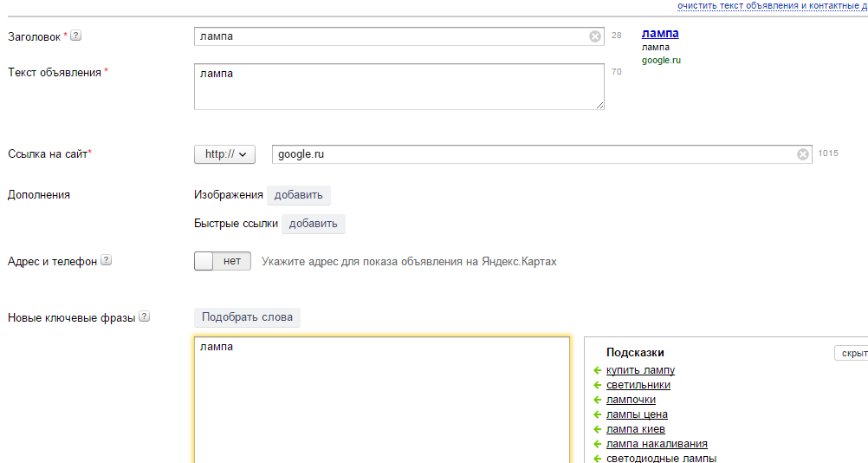868x463 pixels.
Task: Toggle the Адрес и телефон switch showing нет
Action: click(223, 261)
